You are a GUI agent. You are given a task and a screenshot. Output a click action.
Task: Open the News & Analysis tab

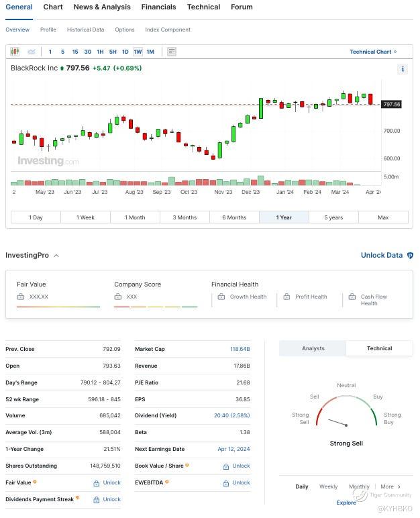(x=102, y=7)
